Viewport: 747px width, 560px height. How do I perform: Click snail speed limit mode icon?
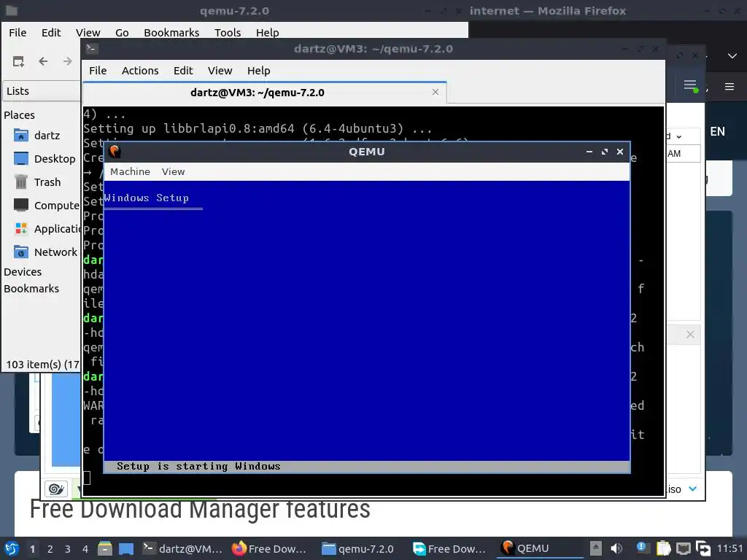56,489
